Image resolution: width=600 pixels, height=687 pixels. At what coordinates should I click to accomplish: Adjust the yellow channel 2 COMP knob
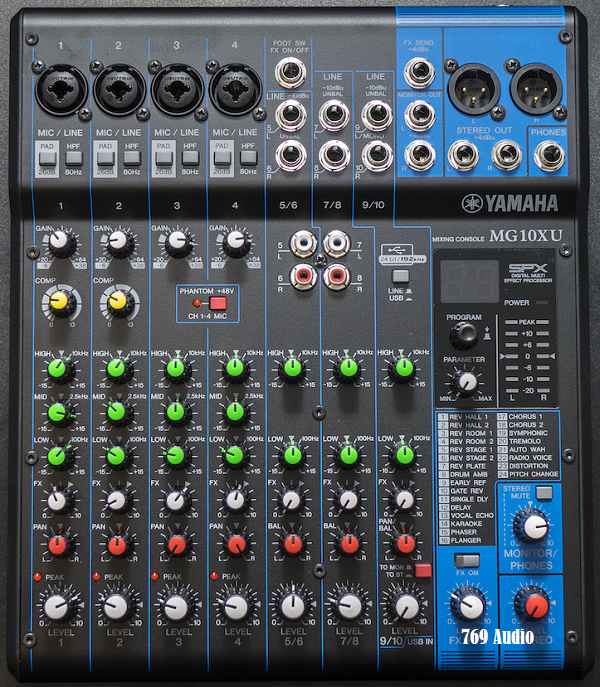tap(118, 302)
